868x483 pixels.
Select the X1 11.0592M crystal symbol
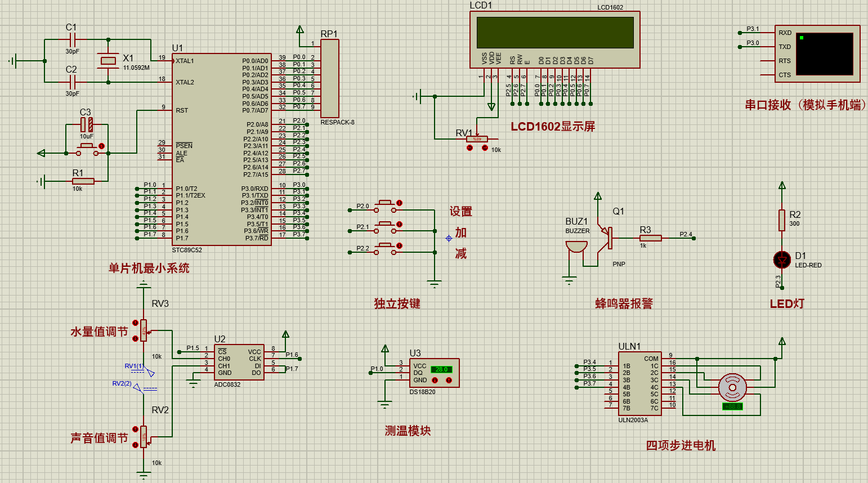108,61
